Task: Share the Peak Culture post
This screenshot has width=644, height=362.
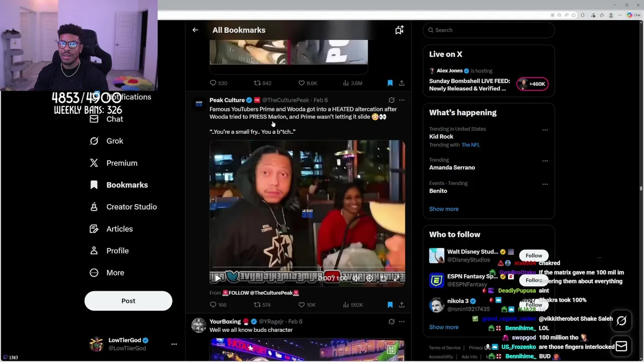Action: click(x=401, y=305)
